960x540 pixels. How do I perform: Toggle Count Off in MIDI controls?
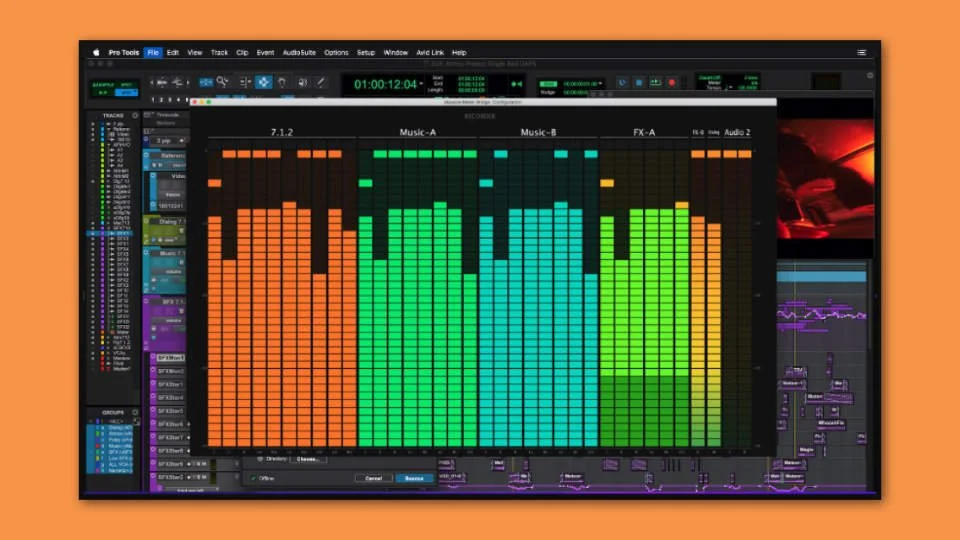[710, 78]
